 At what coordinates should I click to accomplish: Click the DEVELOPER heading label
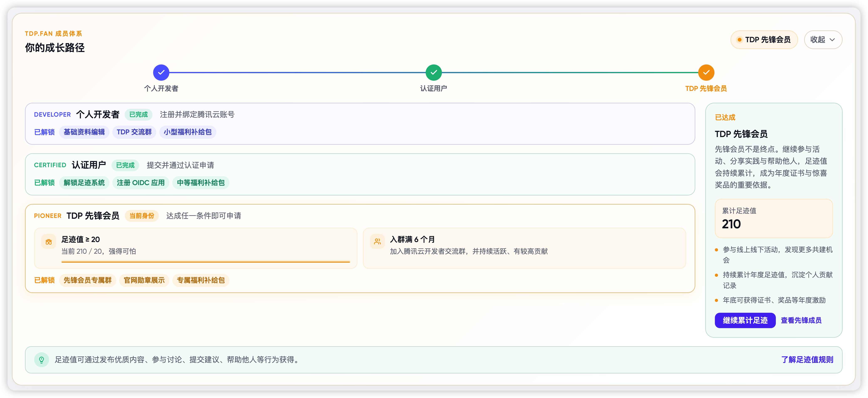(x=52, y=115)
